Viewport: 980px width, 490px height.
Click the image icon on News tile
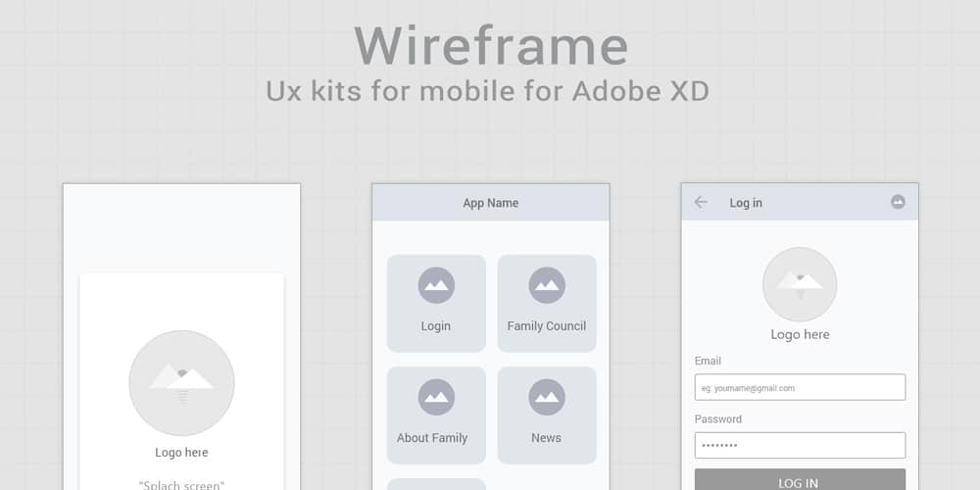tap(547, 397)
